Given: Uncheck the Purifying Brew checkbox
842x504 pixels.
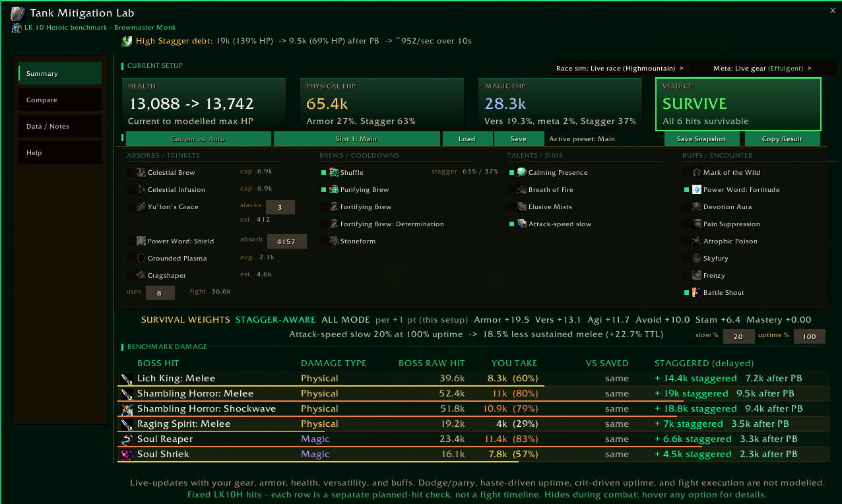Looking at the screenshot, I should pos(324,189).
